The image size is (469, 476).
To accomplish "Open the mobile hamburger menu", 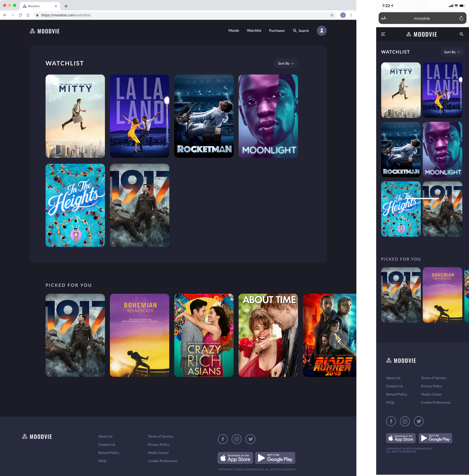I will [x=383, y=34].
